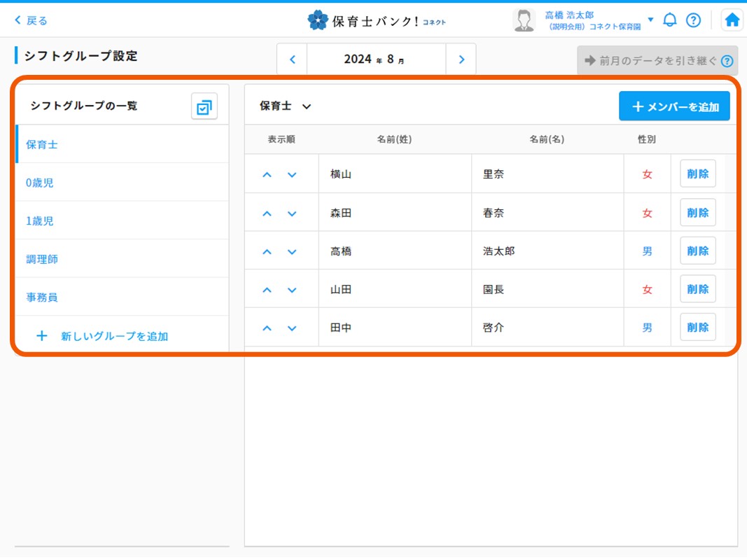
Task: Move 森田 row down with arrow
Action: coord(292,213)
